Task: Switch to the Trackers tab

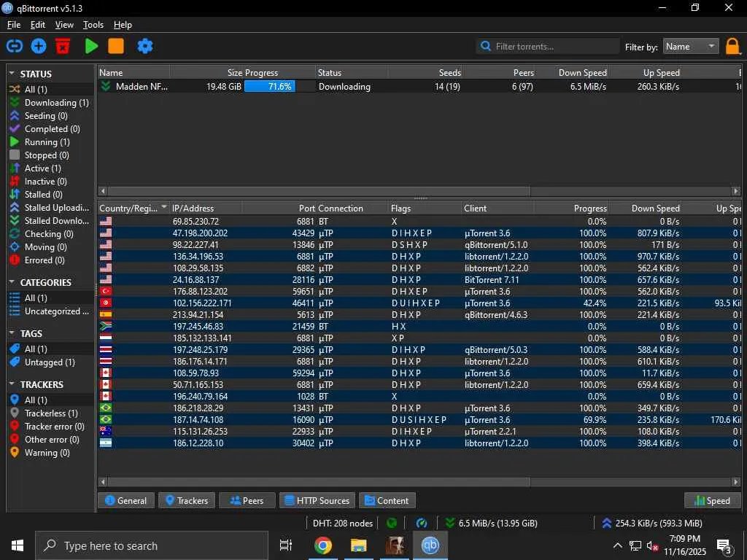Action: coord(186,500)
